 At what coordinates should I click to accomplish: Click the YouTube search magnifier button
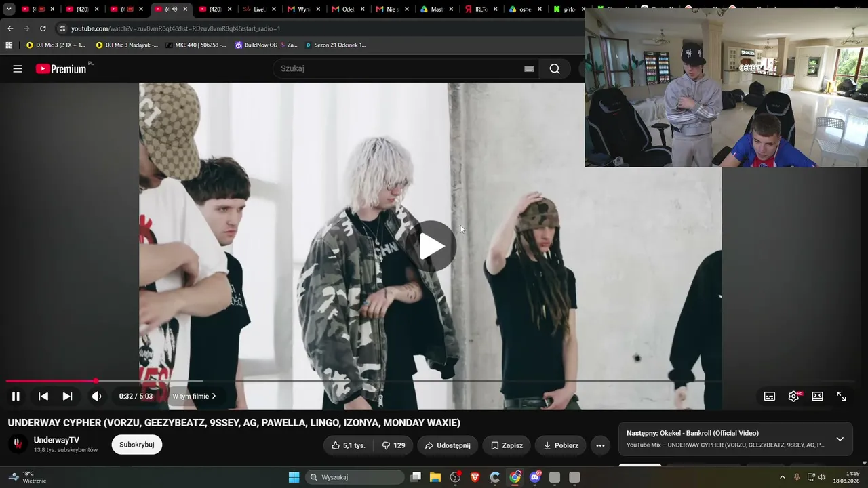tap(555, 68)
